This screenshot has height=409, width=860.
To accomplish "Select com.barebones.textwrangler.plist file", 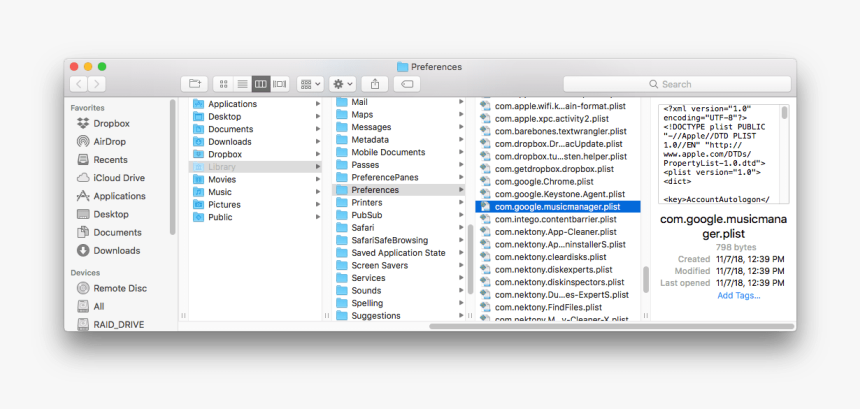I will click(558, 131).
